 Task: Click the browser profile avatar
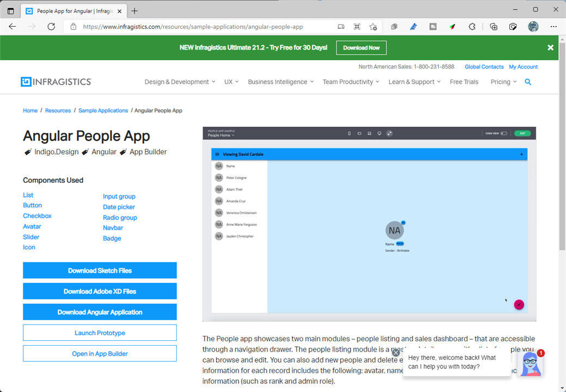tap(533, 26)
